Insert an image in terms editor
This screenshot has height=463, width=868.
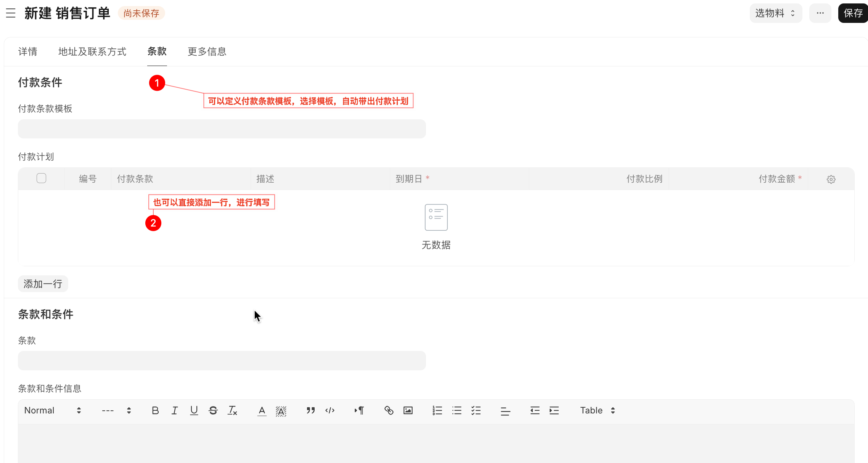click(408, 410)
